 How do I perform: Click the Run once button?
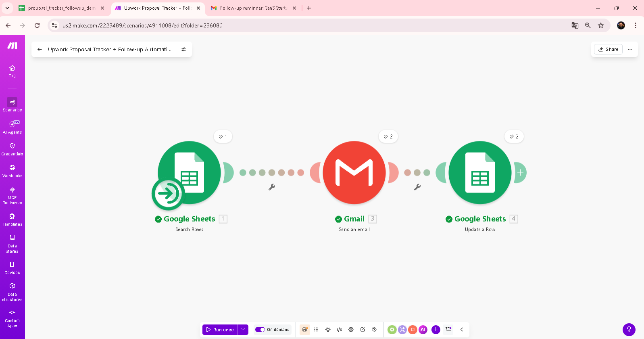point(220,329)
